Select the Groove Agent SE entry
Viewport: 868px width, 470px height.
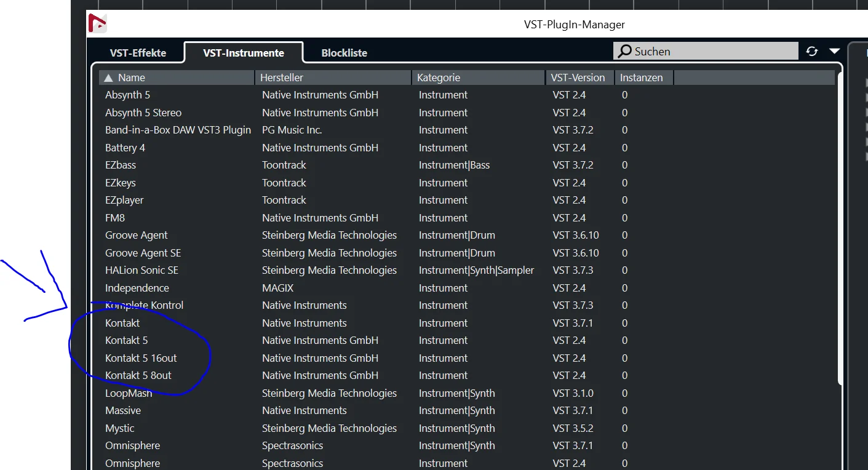tap(468, 253)
